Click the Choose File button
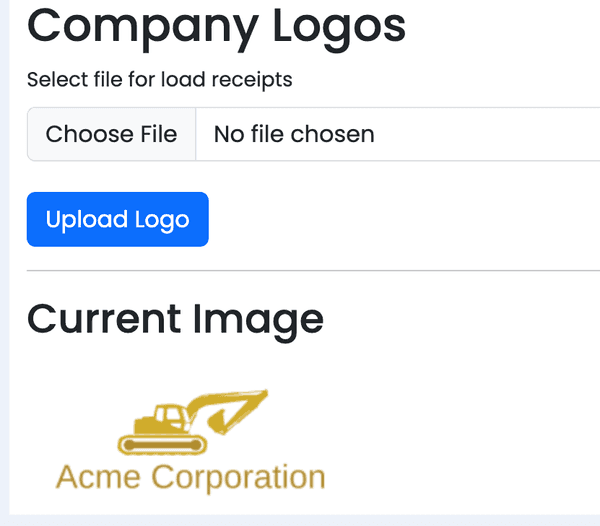Screen dimensions: 600x526 (111, 134)
